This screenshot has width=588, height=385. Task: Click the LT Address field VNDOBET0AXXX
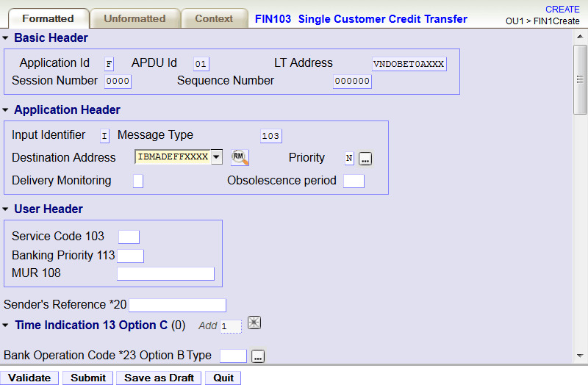pyautogui.click(x=409, y=64)
